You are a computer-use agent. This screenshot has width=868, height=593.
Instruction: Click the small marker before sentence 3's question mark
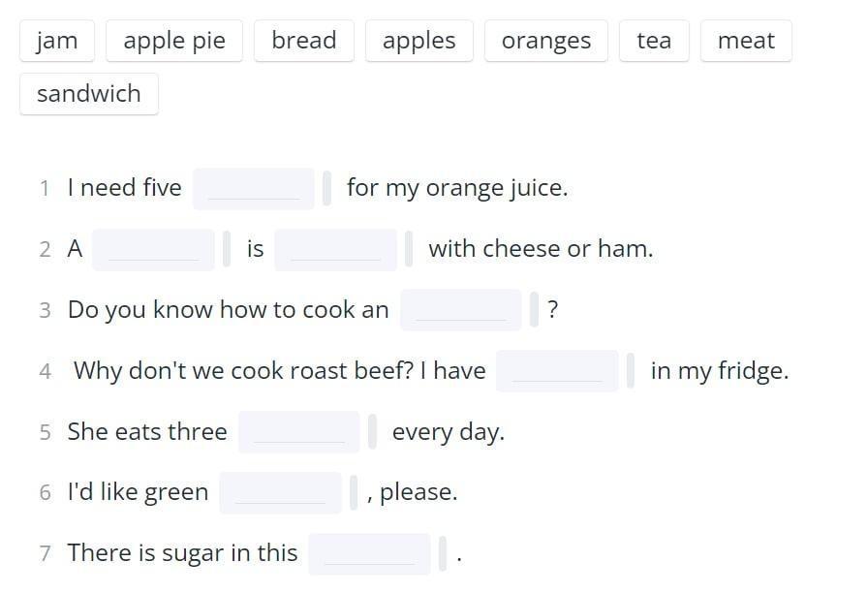tap(534, 310)
